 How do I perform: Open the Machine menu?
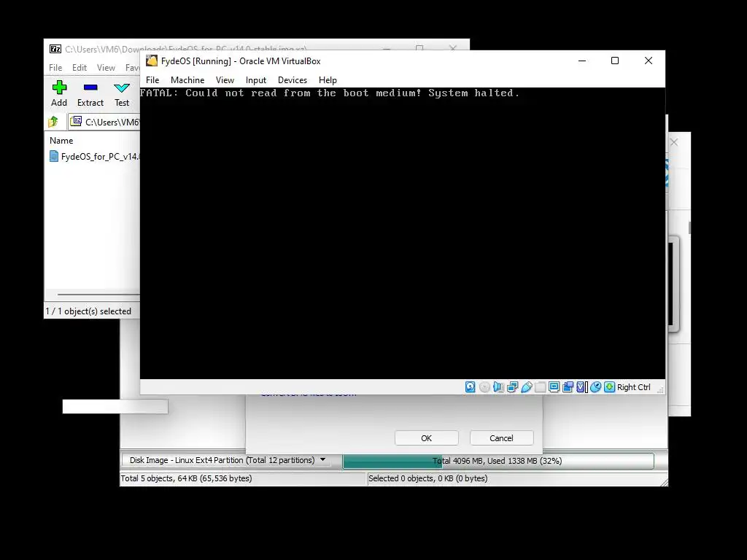pos(187,80)
